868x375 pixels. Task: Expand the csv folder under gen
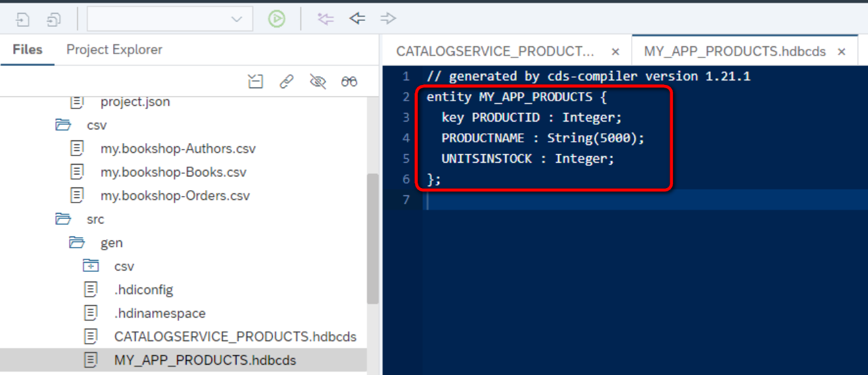91,266
